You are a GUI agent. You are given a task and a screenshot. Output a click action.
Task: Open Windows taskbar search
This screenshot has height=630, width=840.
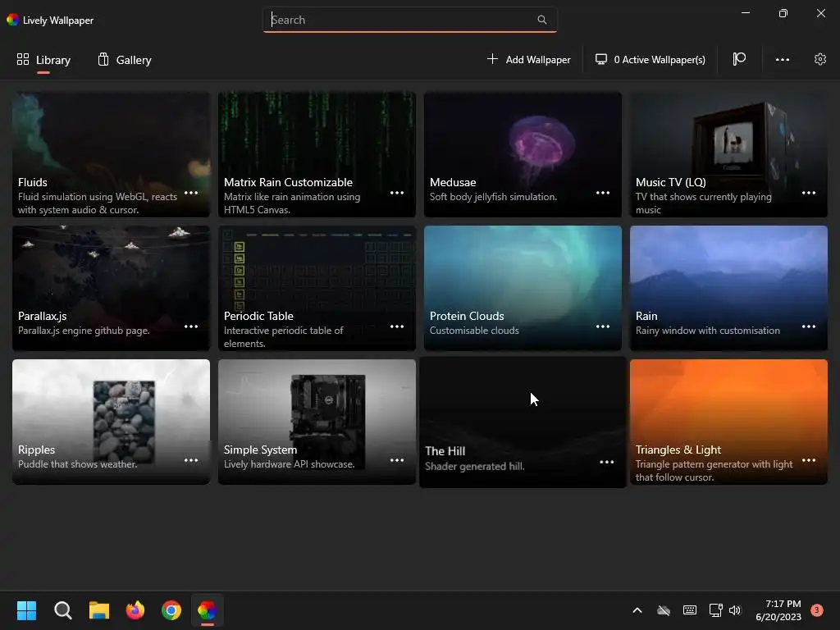pyautogui.click(x=62, y=610)
